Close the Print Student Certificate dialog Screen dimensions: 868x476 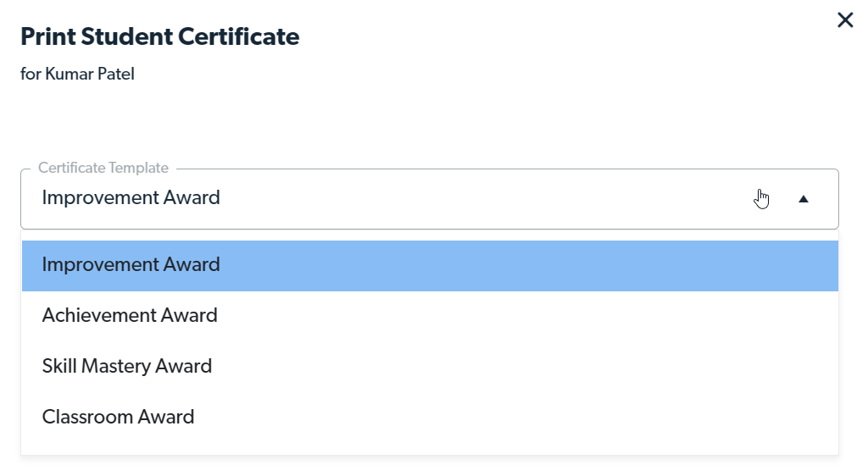coord(845,20)
